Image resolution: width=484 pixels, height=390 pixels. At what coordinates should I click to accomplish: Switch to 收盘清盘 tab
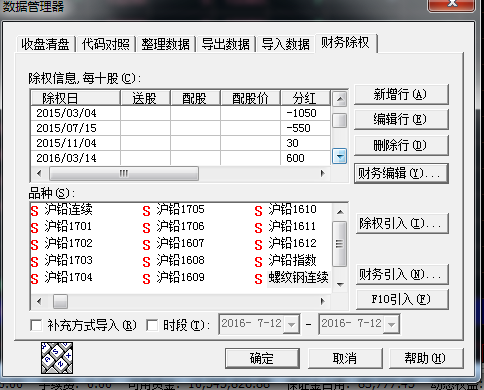point(45,44)
